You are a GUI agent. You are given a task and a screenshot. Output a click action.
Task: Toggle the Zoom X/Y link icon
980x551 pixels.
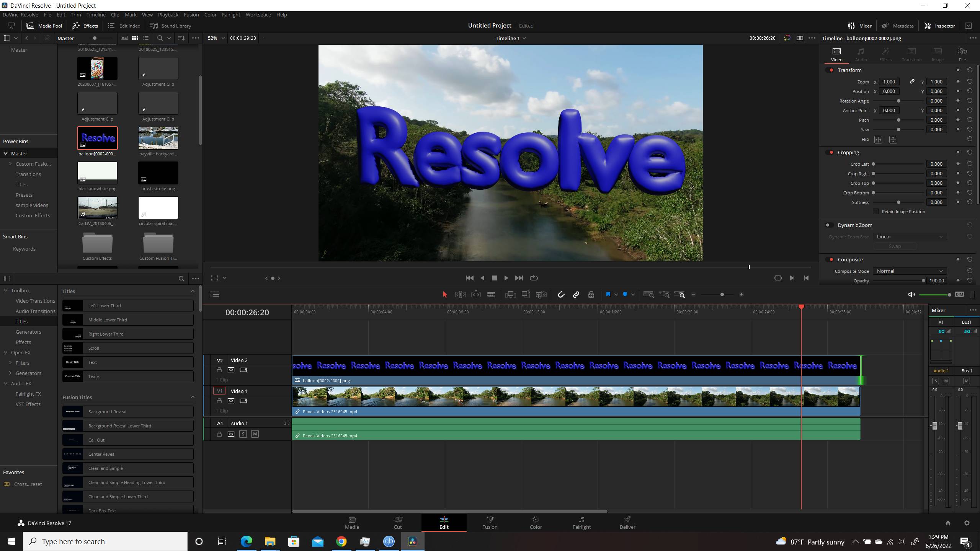coord(912,82)
